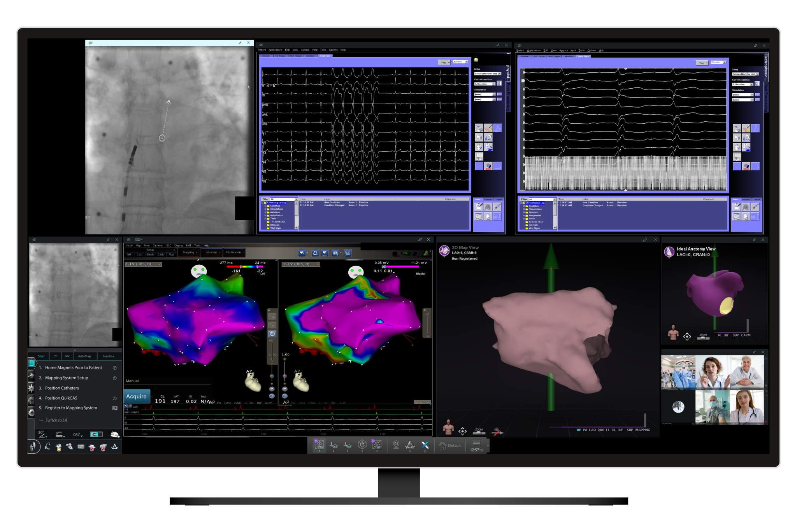Toggle hide icon on the right recording window
This screenshot has height=532, width=797.
tap(520, 45)
